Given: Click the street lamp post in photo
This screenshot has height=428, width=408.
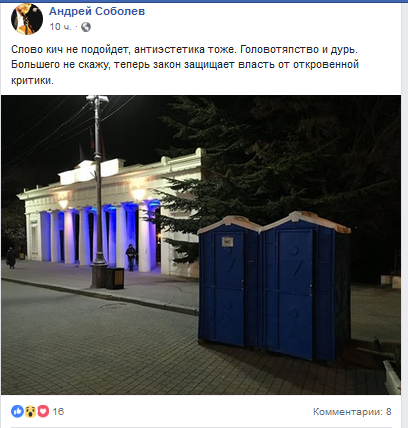Looking at the screenshot, I should 99,191.
